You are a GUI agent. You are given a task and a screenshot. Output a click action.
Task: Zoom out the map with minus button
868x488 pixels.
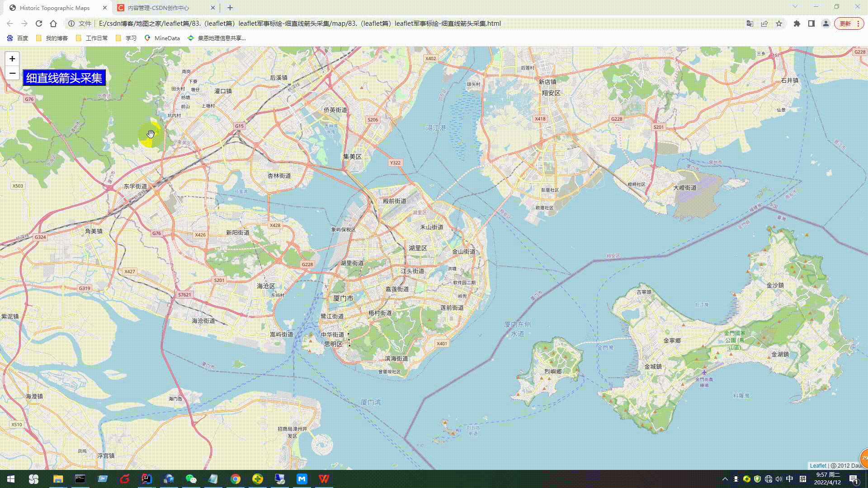coord(12,73)
